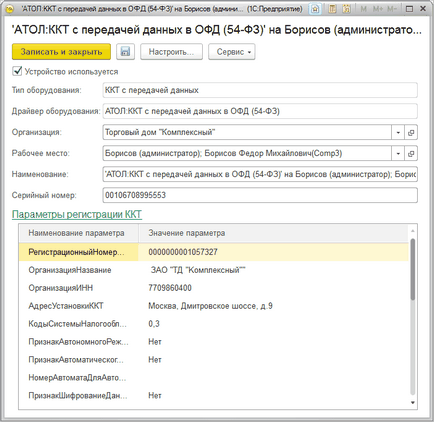
Task: Click the Серийный номер field
Action: pyautogui.click(x=260, y=195)
